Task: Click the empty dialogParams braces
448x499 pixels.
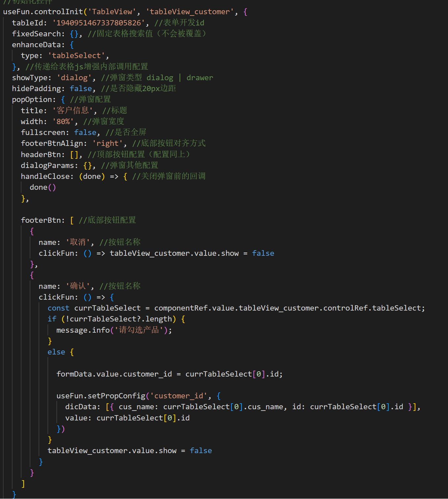Action: tap(87, 166)
